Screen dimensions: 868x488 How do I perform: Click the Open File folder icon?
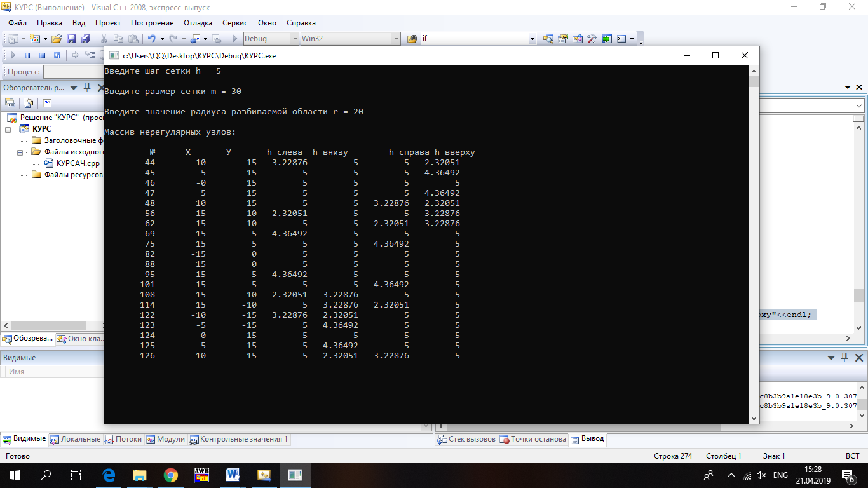[57, 39]
